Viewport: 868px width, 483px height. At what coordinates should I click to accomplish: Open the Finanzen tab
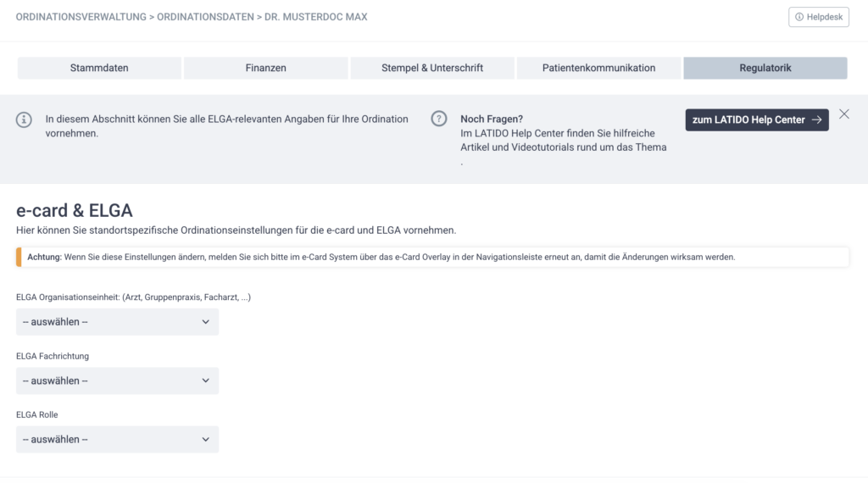tap(265, 68)
